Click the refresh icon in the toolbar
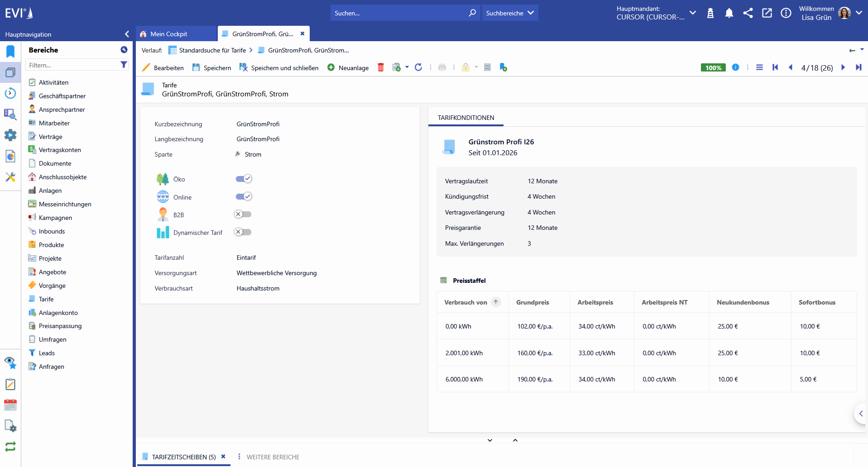Viewport: 868px width, 467px height. (x=418, y=67)
